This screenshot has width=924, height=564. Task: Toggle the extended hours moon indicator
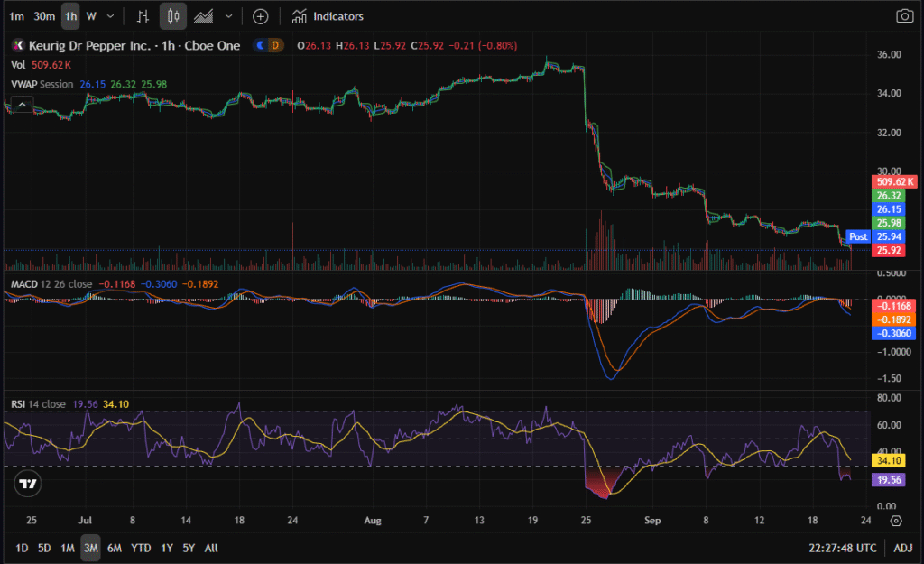pos(262,45)
